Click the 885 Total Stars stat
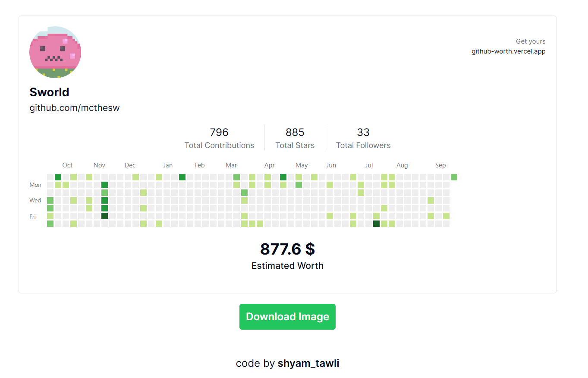The width and height of the screenshot is (588, 378). (x=295, y=138)
